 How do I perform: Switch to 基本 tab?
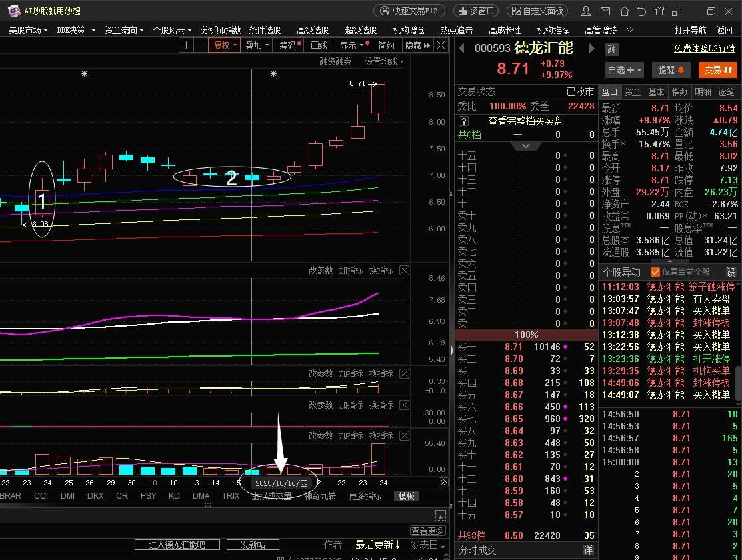point(656,92)
